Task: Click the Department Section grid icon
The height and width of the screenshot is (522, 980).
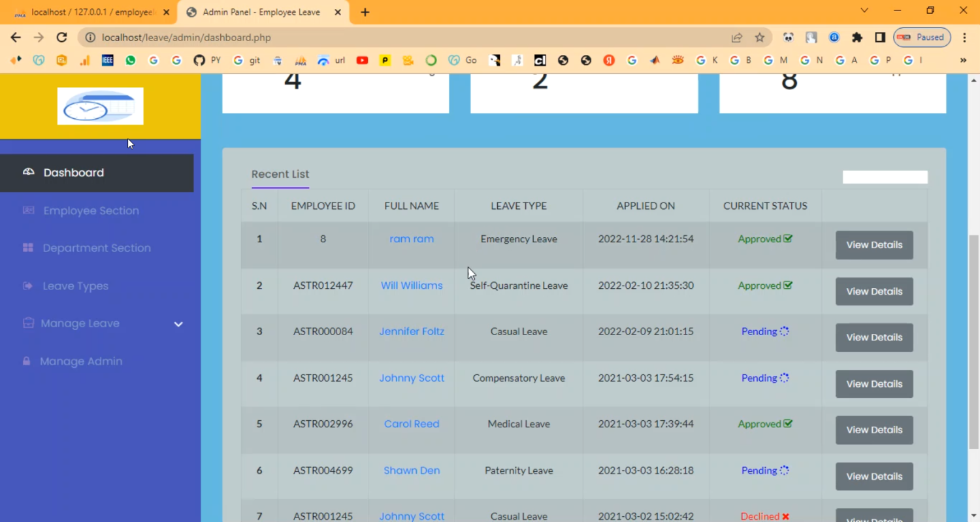Action: point(28,248)
